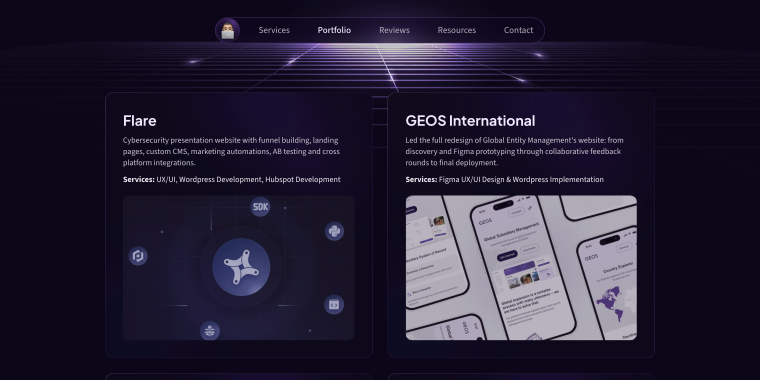Click the Flare description starting 'Cybersecurity presentation website'
The height and width of the screenshot is (380, 760).
point(231,151)
